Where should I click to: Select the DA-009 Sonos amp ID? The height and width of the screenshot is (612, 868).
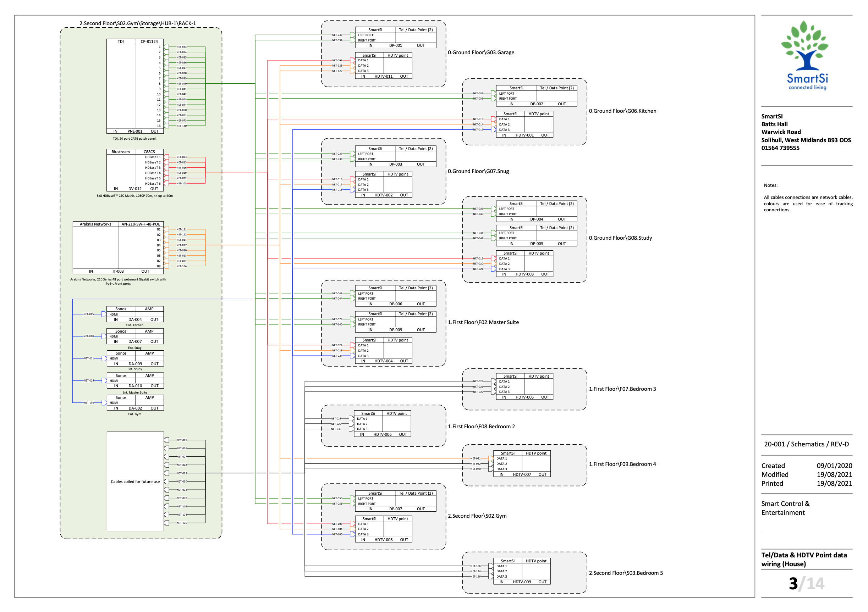(135, 364)
